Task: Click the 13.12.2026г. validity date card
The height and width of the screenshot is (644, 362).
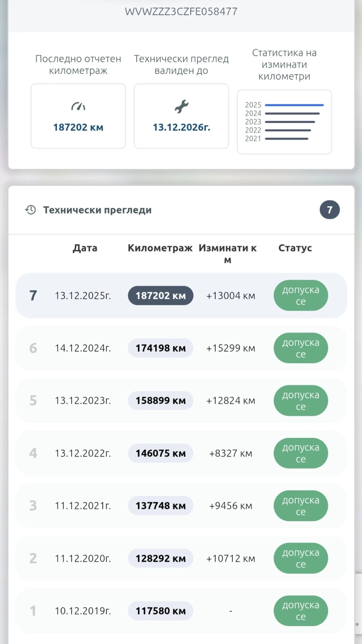Action: pyautogui.click(x=181, y=116)
